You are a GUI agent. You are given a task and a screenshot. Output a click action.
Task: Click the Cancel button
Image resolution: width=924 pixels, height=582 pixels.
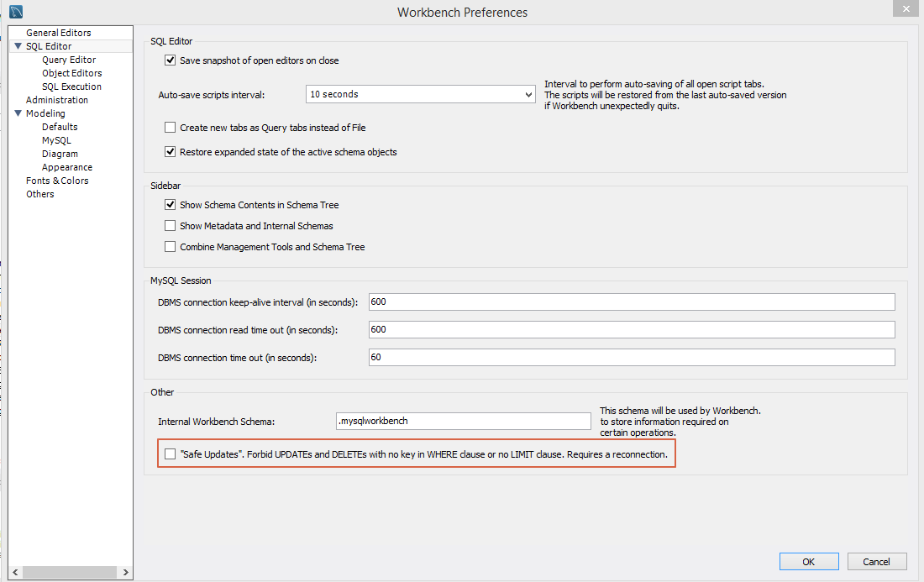(x=877, y=561)
